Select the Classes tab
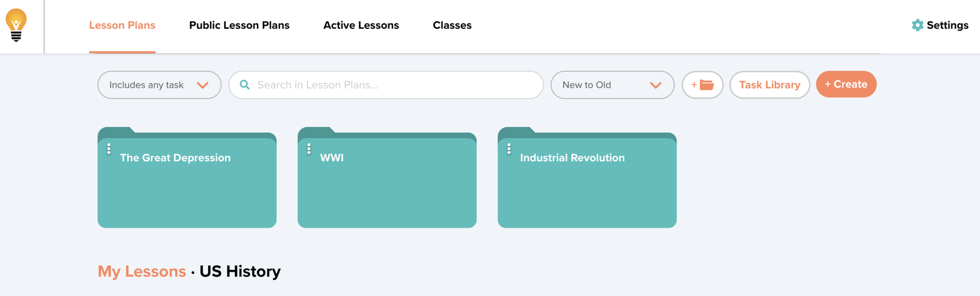The image size is (980, 296). coord(452,25)
